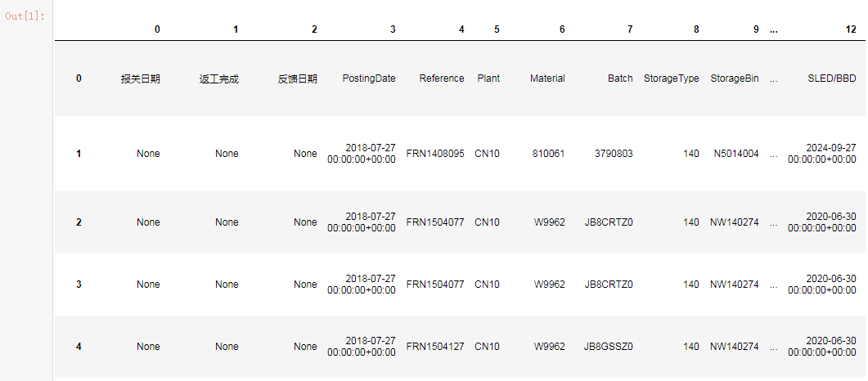Image resolution: width=868 pixels, height=381 pixels.
Task: Click batch JB8GSSZ0 in row 4
Action: coord(609,347)
